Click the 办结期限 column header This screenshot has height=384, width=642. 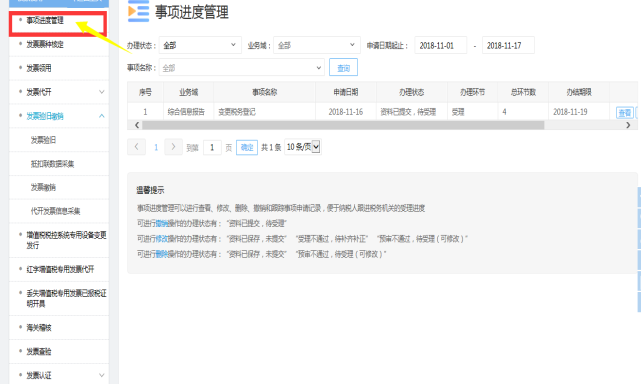coord(579,92)
